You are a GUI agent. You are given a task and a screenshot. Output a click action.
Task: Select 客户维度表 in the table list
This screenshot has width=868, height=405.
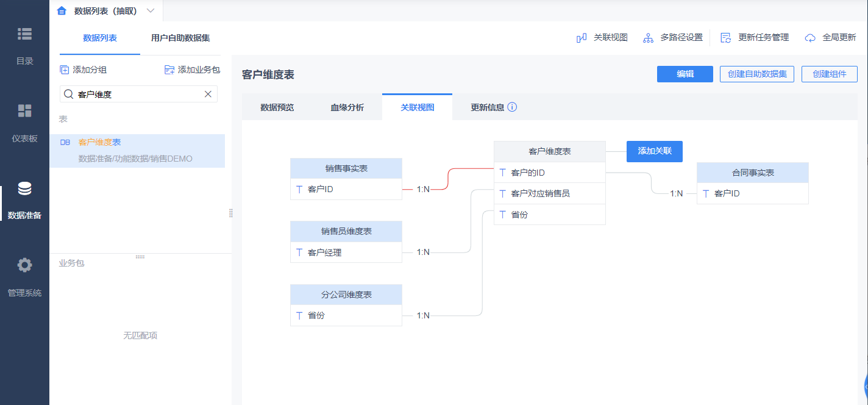pos(100,142)
